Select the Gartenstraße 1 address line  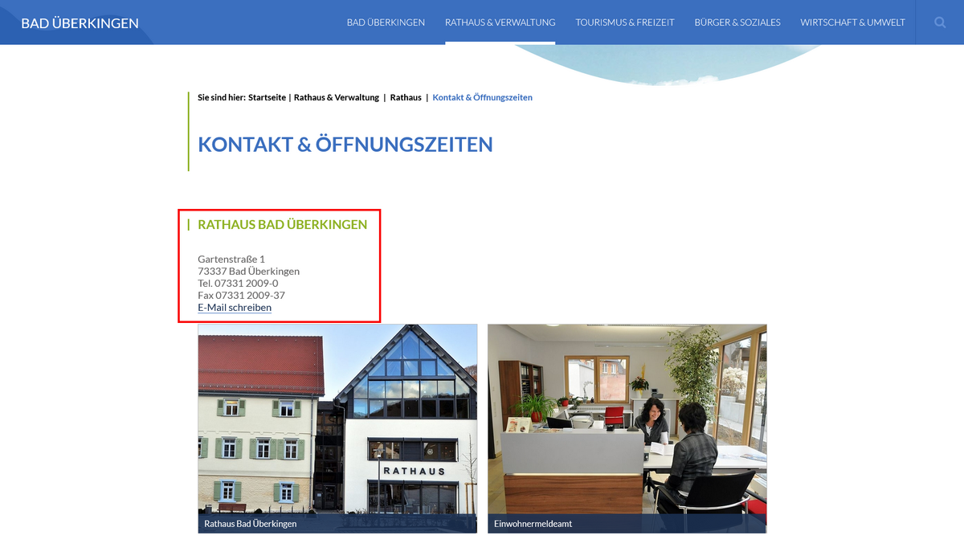231,260
